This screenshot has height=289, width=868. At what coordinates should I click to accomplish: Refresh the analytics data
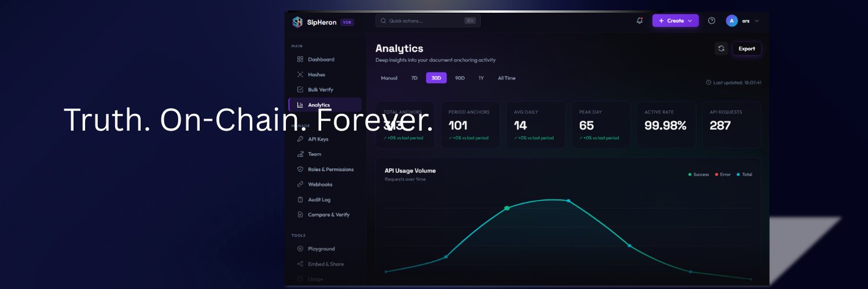[x=721, y=49]
